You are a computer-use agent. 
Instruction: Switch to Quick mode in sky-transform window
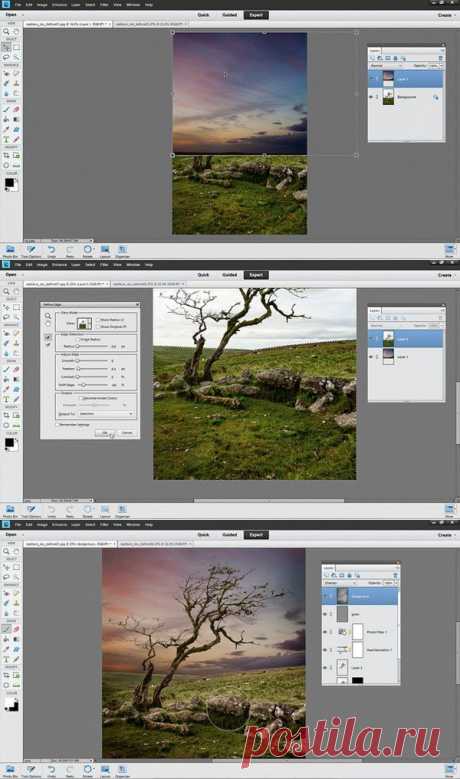point(204,15)
